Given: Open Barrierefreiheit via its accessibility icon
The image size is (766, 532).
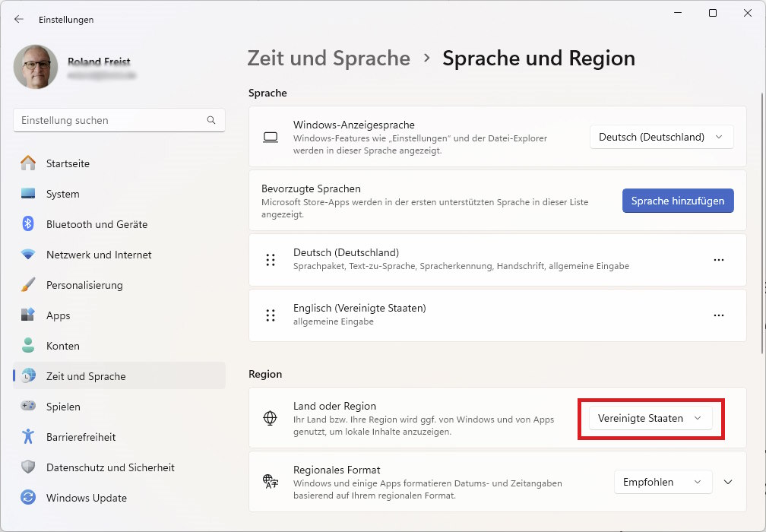Looking at the screenshot, I should click(x=28, y=437).
